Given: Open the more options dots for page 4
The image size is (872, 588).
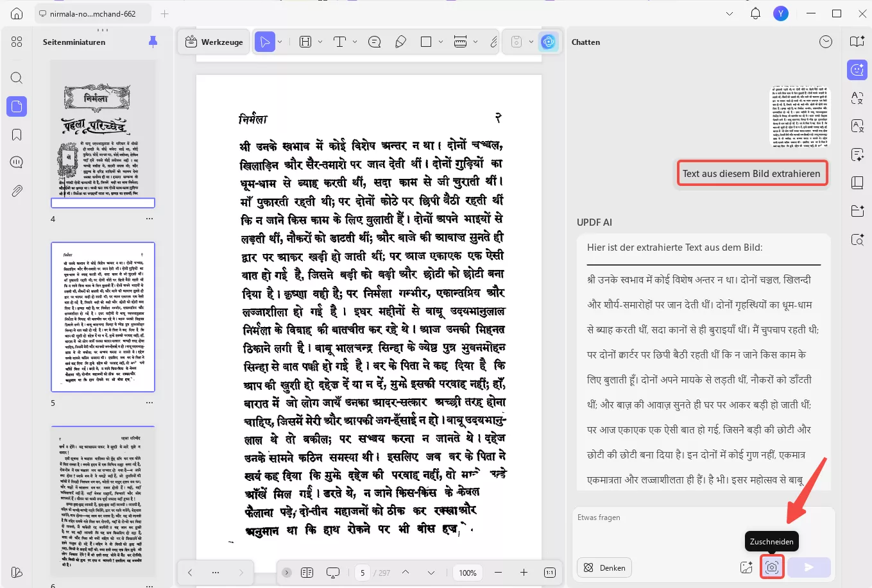Looking at the screenshot, I should point(150,219).
